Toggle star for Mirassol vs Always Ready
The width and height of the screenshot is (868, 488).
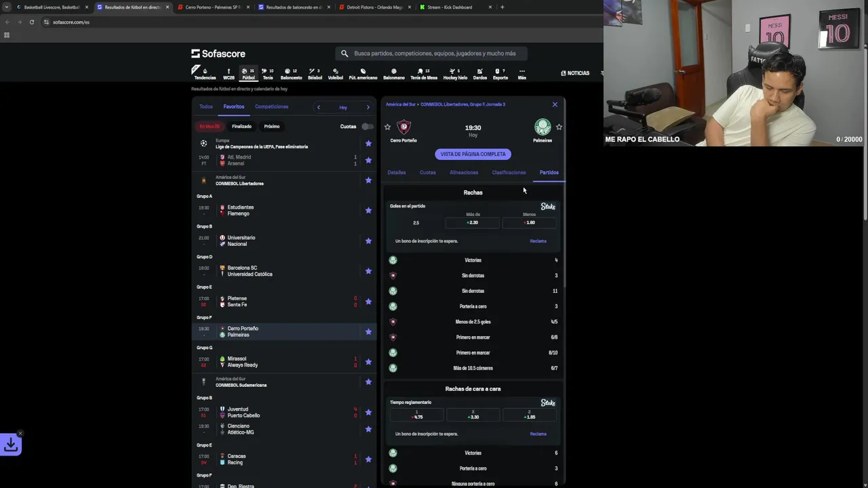(368, 362)
